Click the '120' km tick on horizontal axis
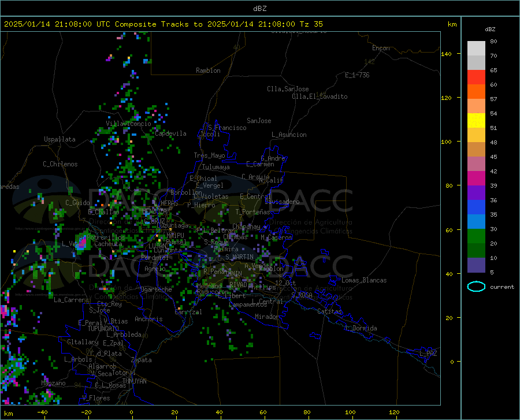The width and height of the screenshot is (520, 420). pos(394,412)
